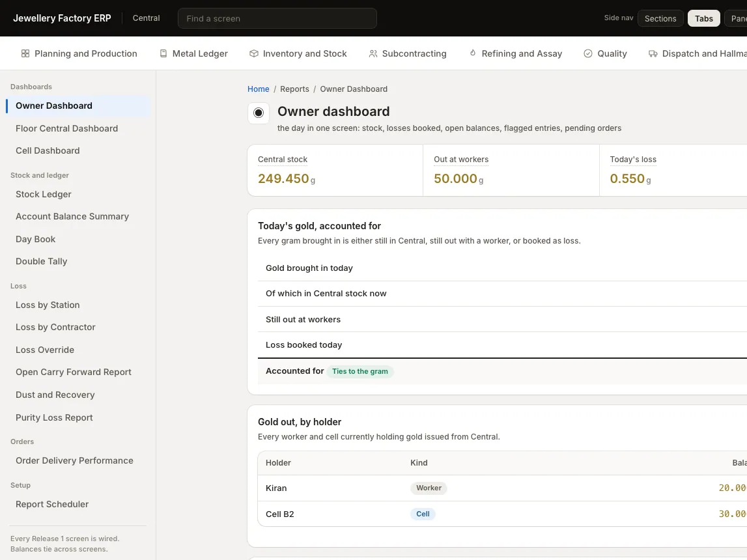
Task: Open the Inventory and Stock tab
Action: coord(298,54)
